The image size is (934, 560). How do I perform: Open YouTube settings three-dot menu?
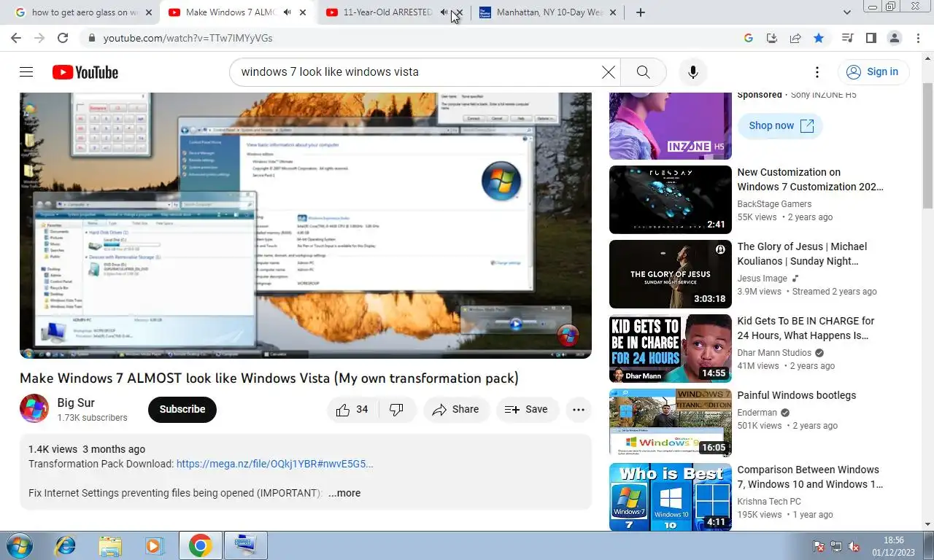click(x=817, y=71)
